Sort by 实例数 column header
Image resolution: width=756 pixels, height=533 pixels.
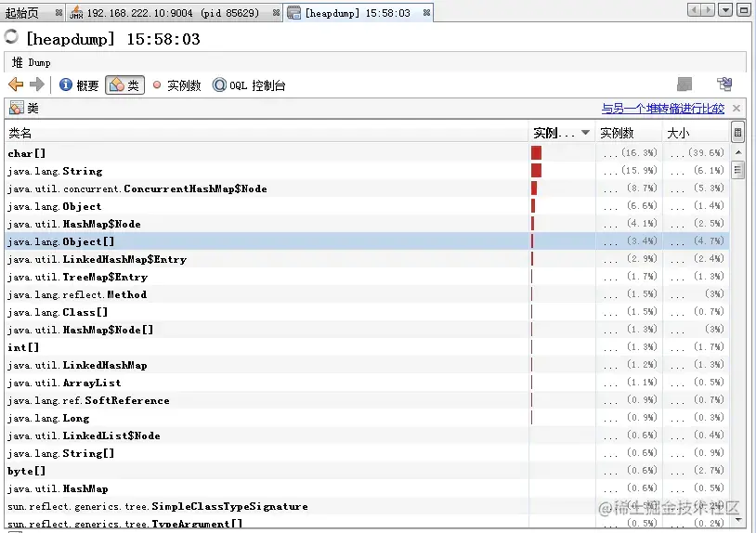coord(629,133)
